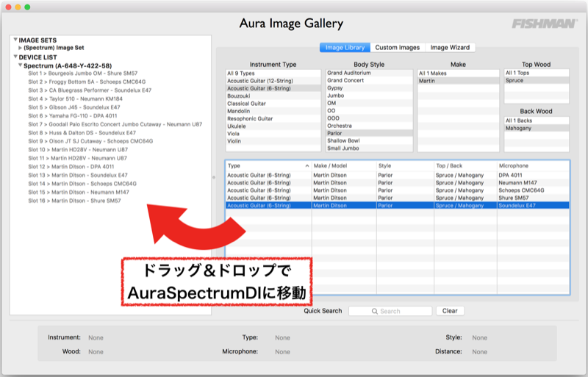Select Martin in the Make list
This screenshot has width=588, height=377.
[458, 81]
